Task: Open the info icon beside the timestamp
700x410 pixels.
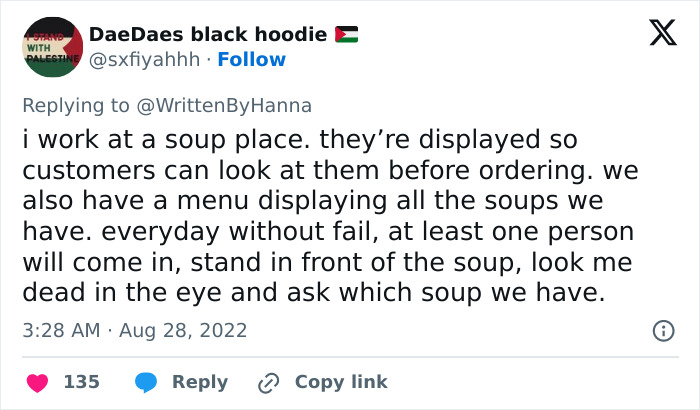Action: click(662, 330)
